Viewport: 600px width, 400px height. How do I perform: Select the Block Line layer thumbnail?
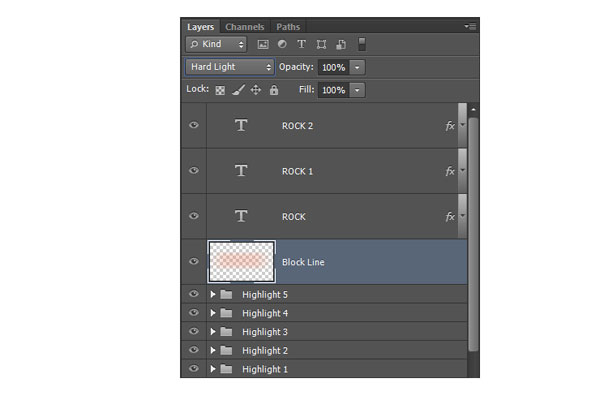click(241, 262)
